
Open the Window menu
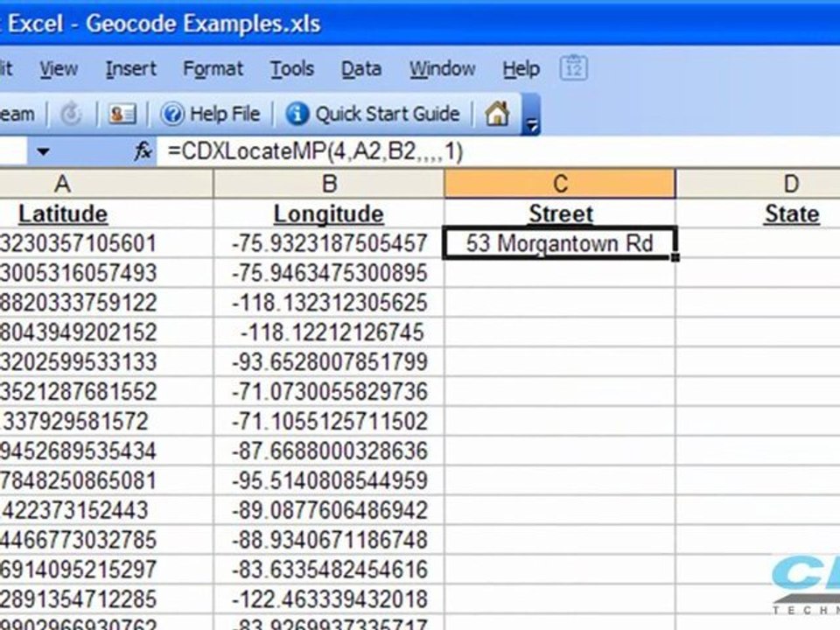(442, 68)
